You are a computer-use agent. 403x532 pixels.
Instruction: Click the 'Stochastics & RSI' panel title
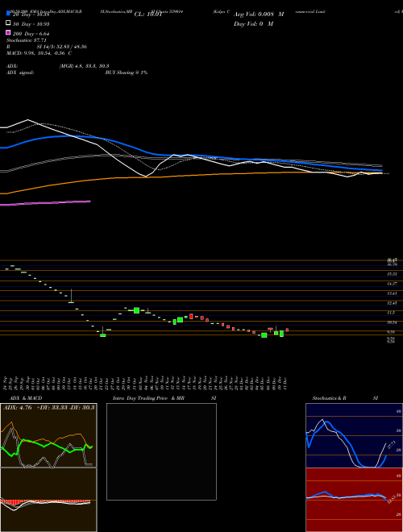click(x=345, y=397)
